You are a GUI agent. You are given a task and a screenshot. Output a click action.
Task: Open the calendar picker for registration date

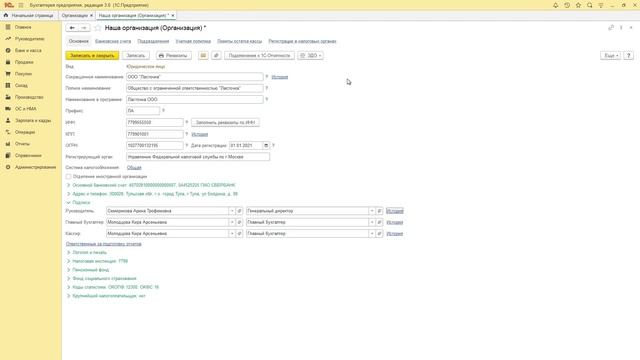point(266,145)
